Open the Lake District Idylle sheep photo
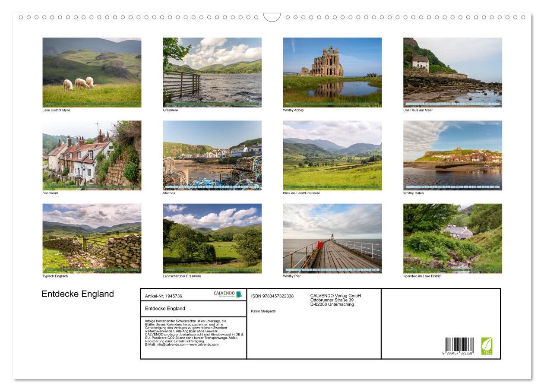This screenshot has height=392, width=544. [92, 72]
